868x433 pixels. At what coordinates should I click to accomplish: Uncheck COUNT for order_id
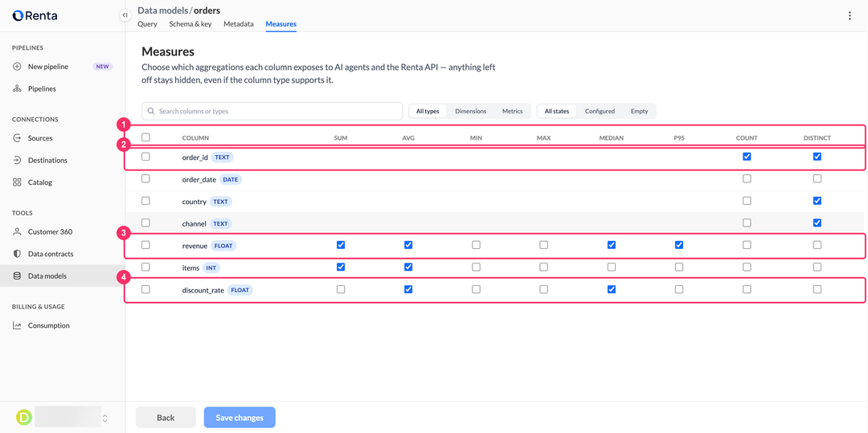pos(747,157)
